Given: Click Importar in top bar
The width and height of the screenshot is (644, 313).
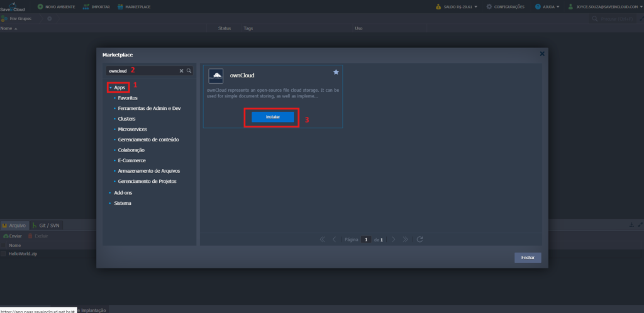Looking at the screenshot, I should (96, 6).
